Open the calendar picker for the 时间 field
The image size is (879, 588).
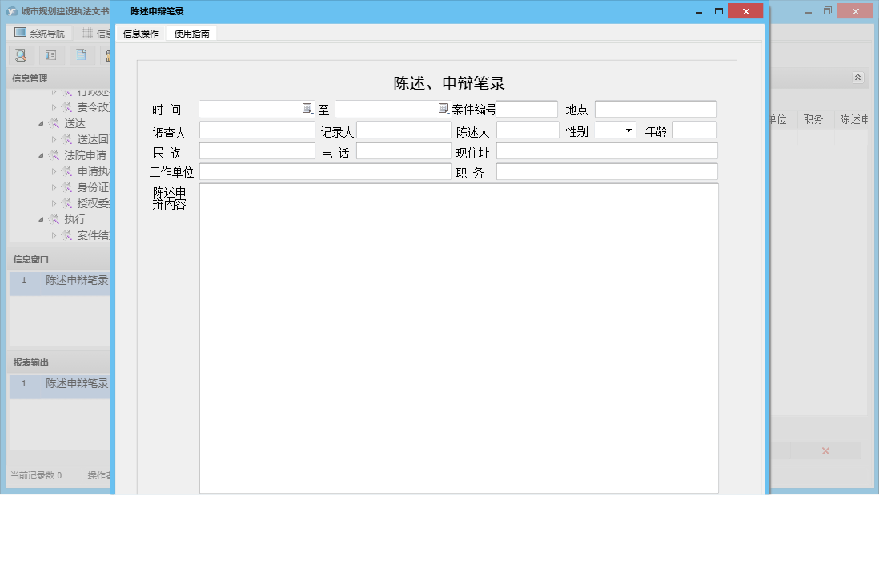(307, 108)
